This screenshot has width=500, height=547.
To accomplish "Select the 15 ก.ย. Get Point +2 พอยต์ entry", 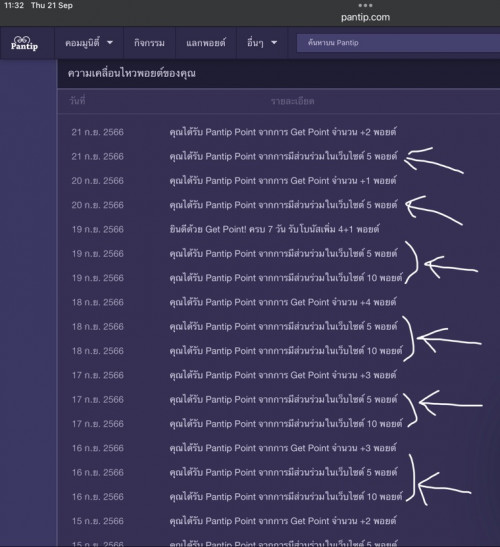I will (x=283, y=521).
